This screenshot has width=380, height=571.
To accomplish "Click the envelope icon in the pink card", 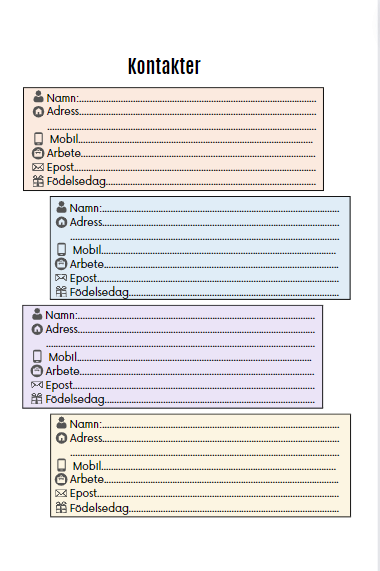I will [x=38, y=167].
